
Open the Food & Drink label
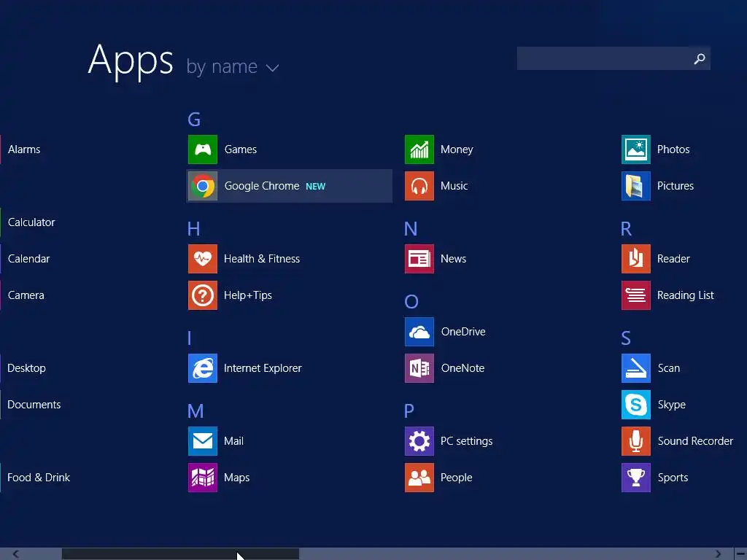coord(39,478)
